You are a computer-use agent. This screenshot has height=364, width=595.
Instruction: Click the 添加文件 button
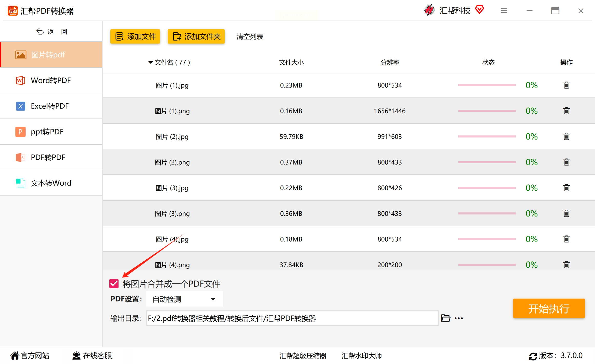coord(135,36)
